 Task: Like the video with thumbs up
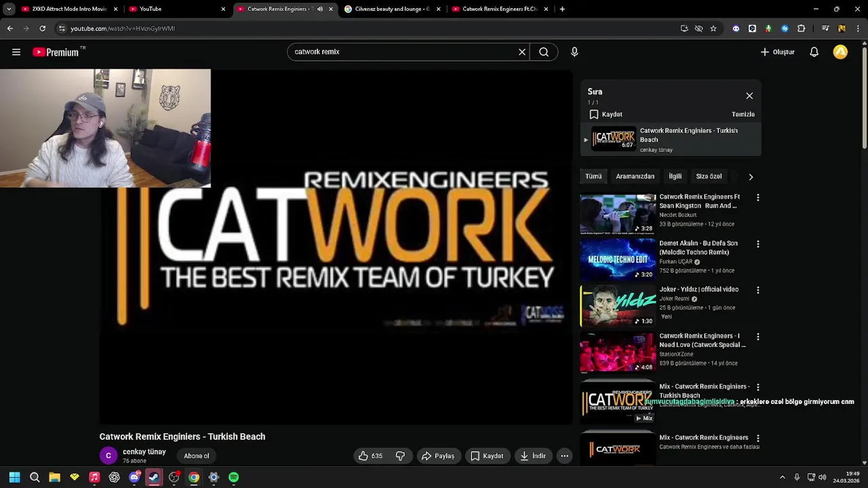pyautogui.click(x=370, y=456)
